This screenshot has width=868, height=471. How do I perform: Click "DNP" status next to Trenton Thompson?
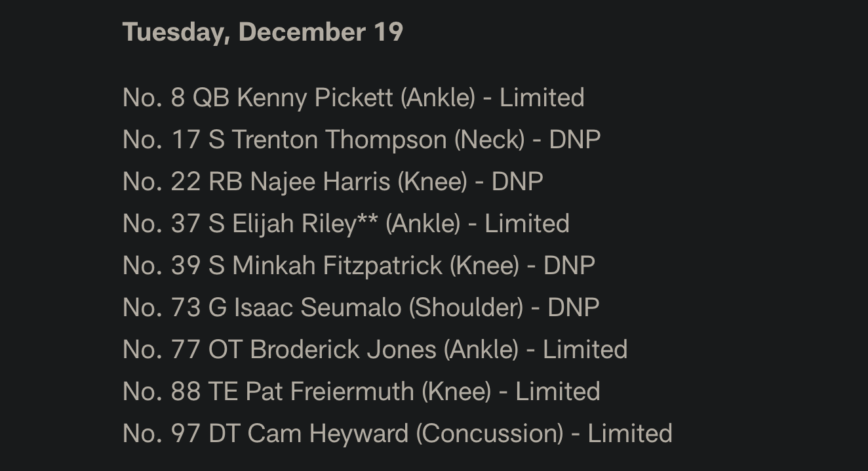point(574,140)
